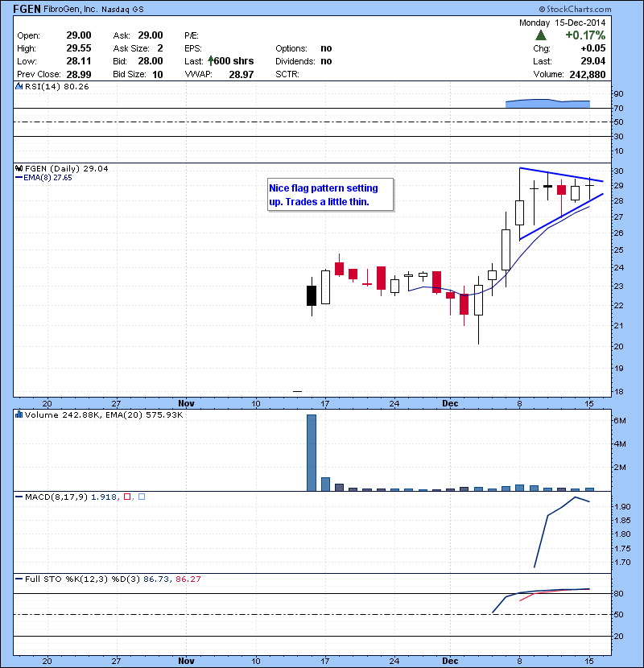
Task: Click the stochastic %K value 86.73
Action: coord(156,579)
